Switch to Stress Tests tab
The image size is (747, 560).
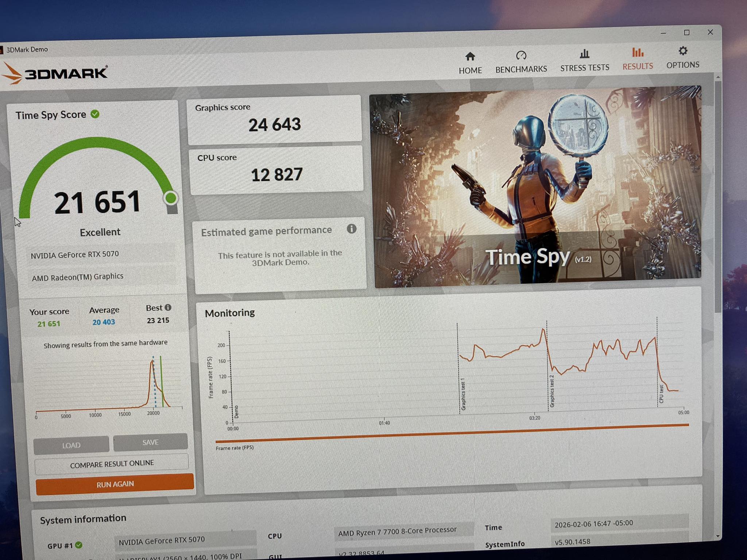click(x=585, y=61)
